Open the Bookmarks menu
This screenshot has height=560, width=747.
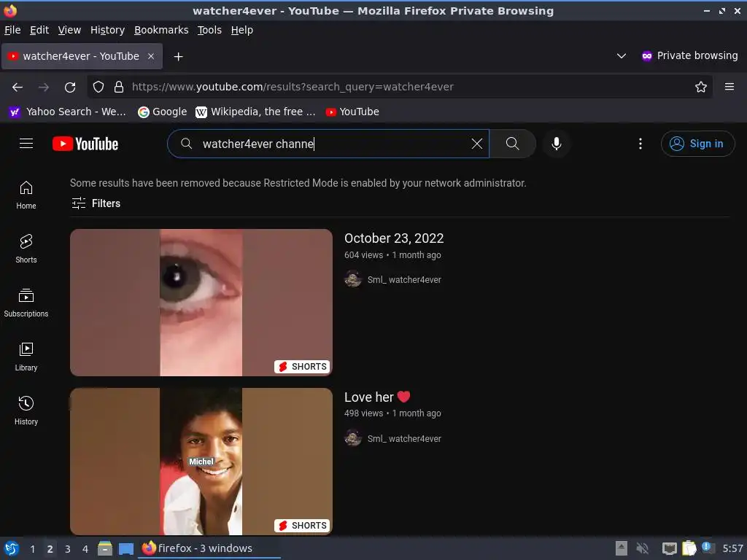coord(161,30)
